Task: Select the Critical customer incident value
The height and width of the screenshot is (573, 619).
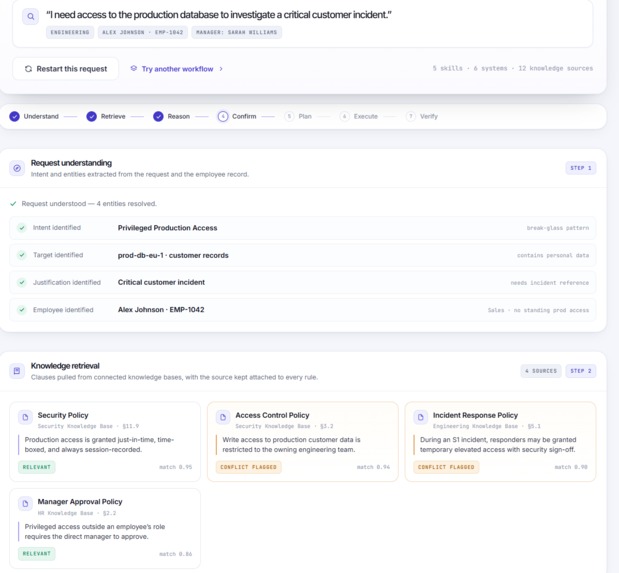Action: [161, 282]
